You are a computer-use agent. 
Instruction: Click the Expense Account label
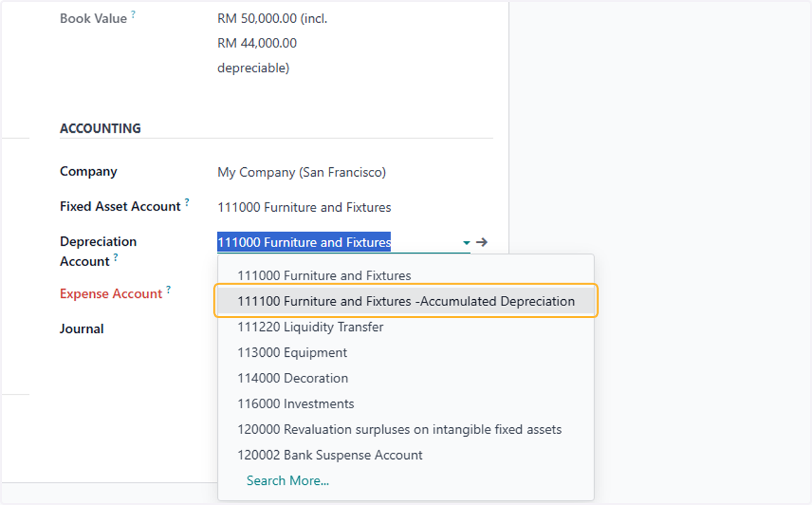[111, 294]
